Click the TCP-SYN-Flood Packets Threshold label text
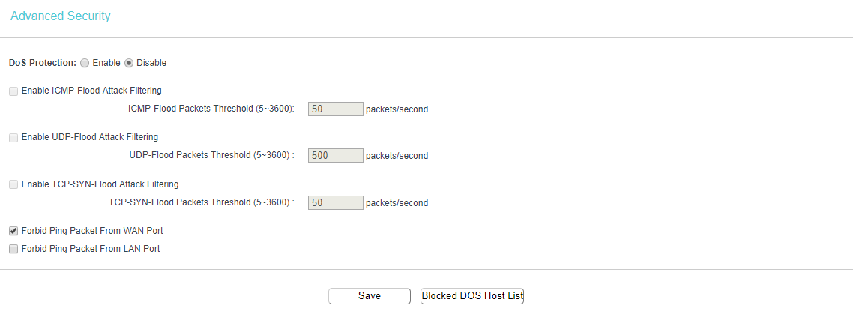This screenshot has width=868, height=326. click(x=201, y=202)
